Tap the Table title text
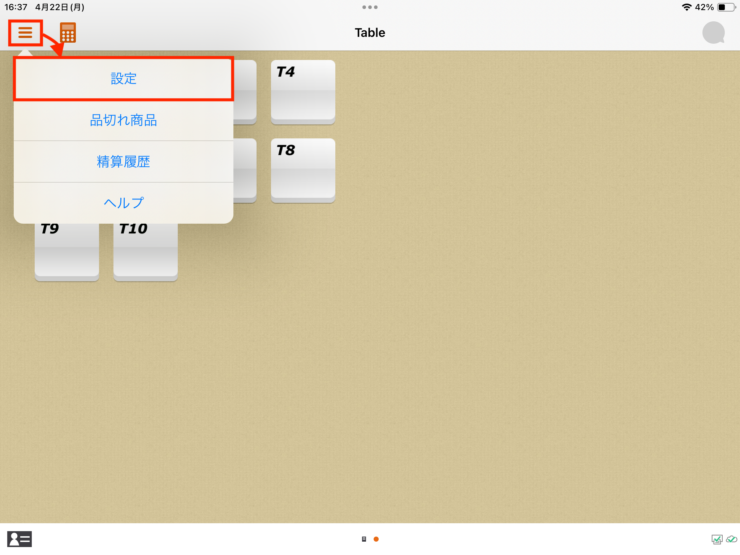This screenshot has width=740, height=555. pos(370,33)
